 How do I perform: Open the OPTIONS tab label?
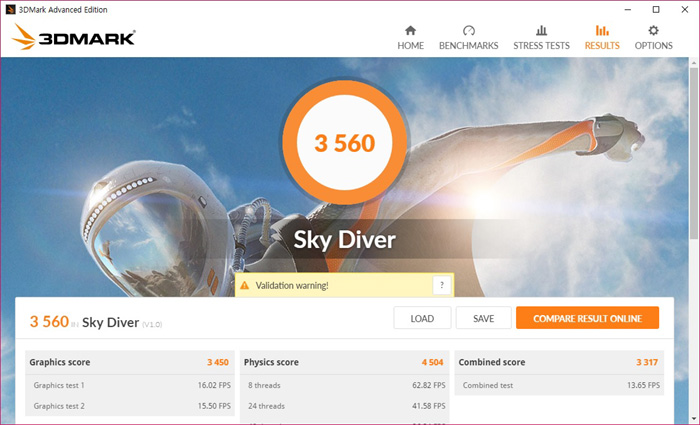pos(654,46)
